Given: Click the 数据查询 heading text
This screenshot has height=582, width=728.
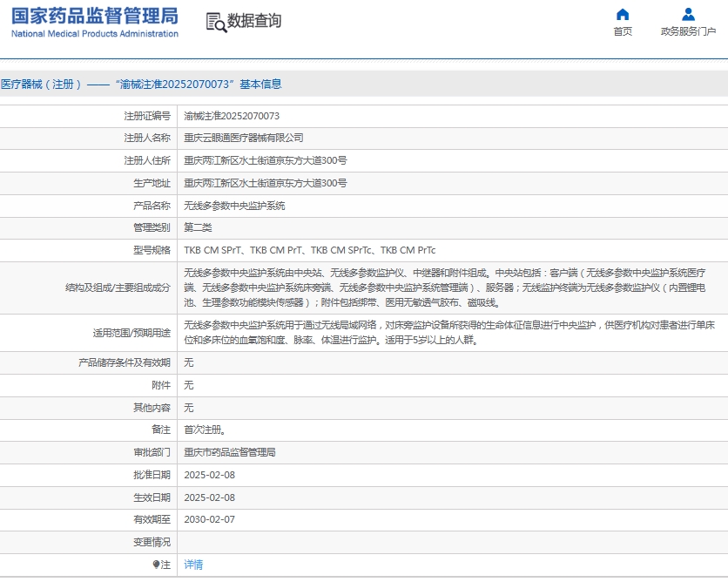Looking at the screenshot, I should (254, 21).
